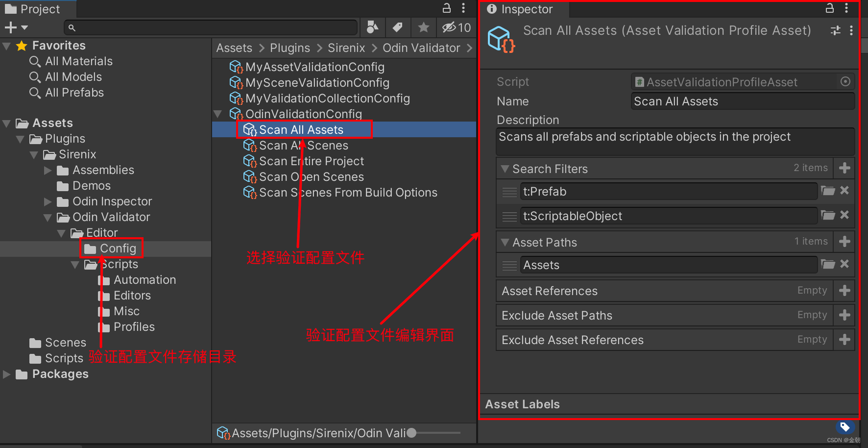Add an Asset References item
The height and width of the screenshot is (448, 868).
click(x=844, y=291)
